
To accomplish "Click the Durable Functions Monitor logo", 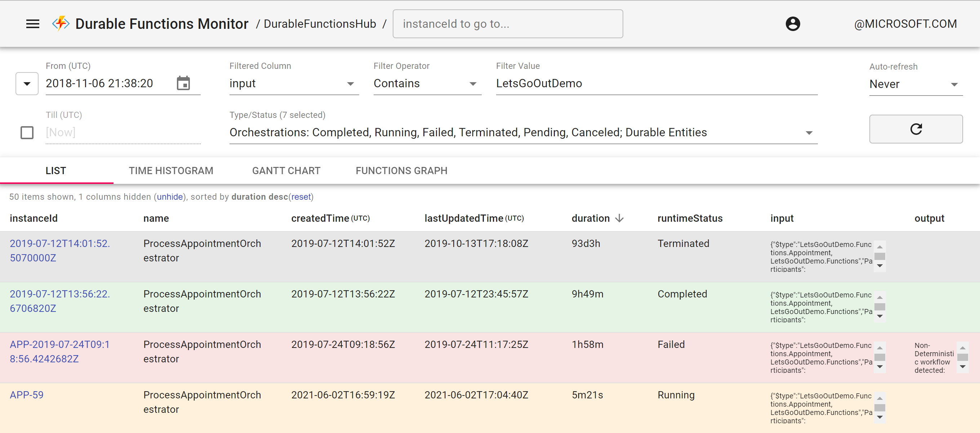I will tap(61, 24).
